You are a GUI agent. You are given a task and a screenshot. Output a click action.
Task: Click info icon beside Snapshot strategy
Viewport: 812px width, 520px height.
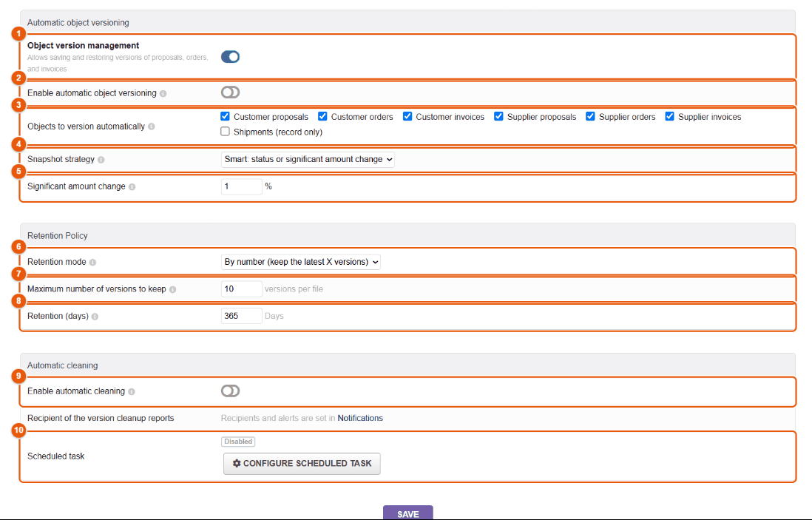[x=101, y=160]
